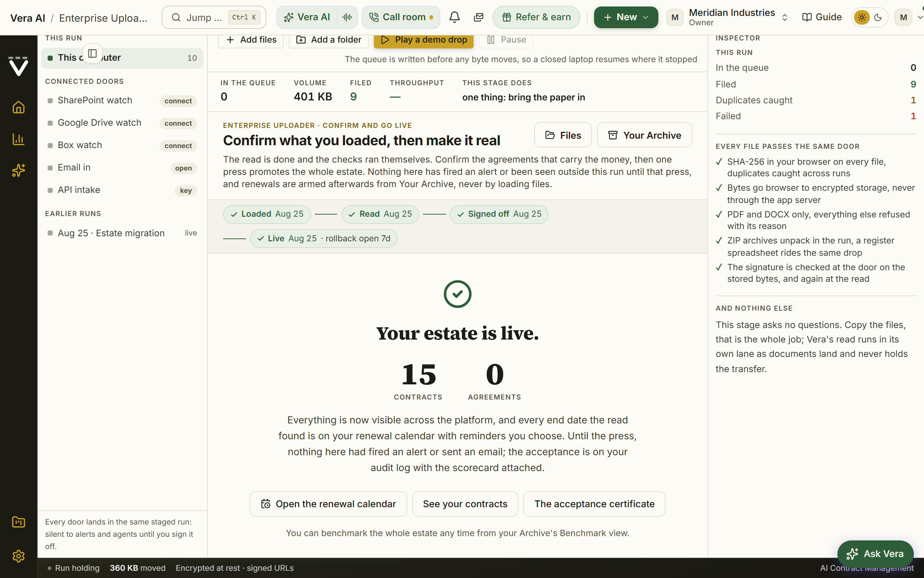The width and height of the screenshot is (924, 578).
Task: Click the Enterprise Uploader breadcrumb
Action: coord(103,18)
